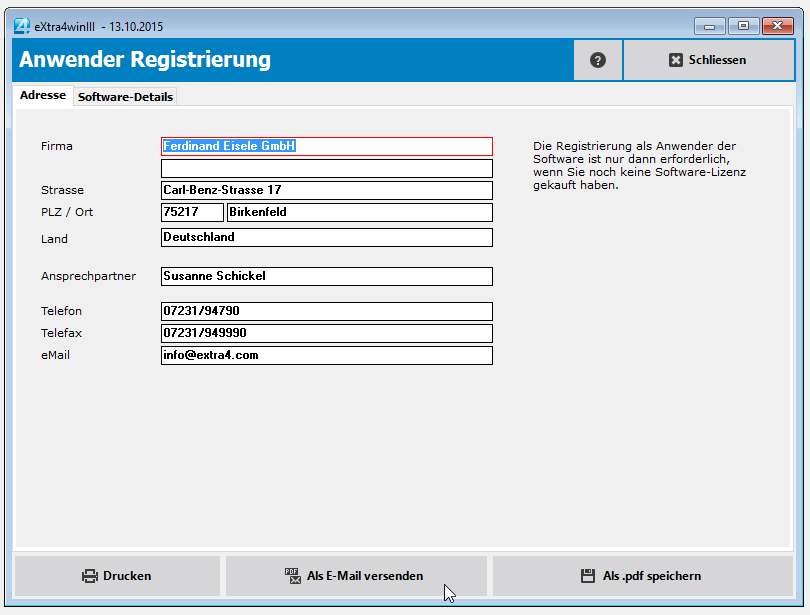The image size is (810, 615).
Task: Click the Firma field showing Ferdinand Eisele GmbH
Action: click(327, 146)
